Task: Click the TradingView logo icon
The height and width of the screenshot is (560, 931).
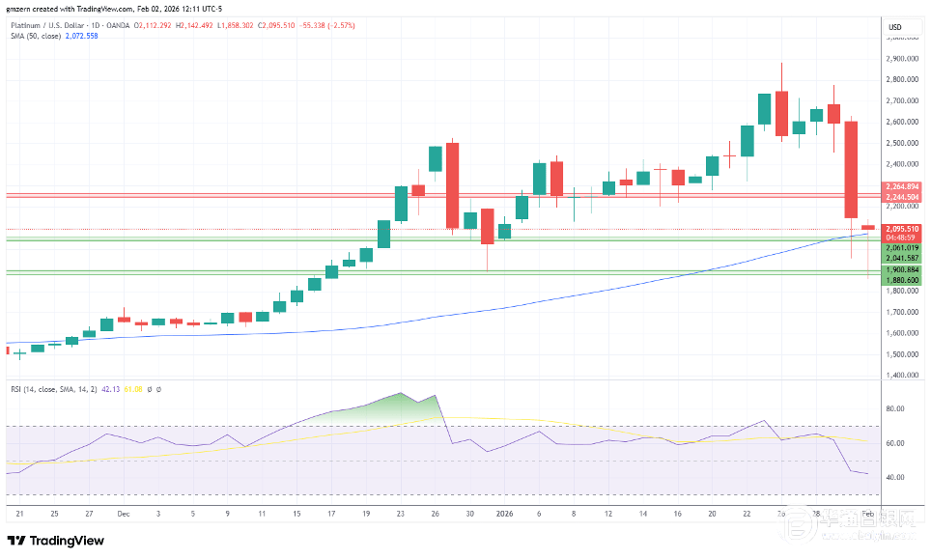Action: point(17,541)
